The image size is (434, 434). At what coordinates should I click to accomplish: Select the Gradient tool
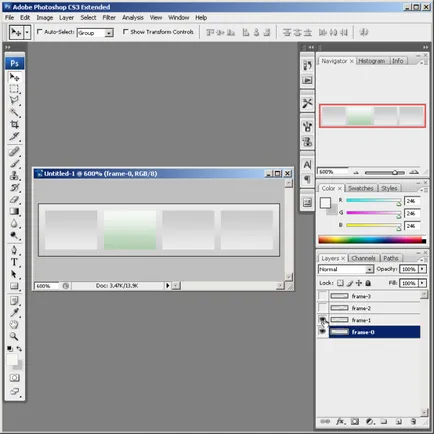point(14,211)
